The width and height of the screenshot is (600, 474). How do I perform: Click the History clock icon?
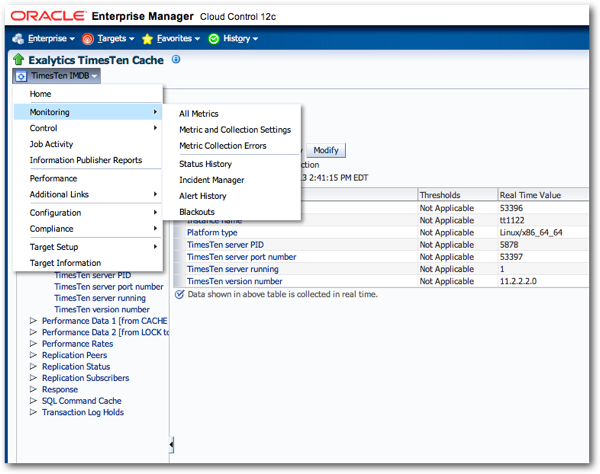[x=214, y=39]
